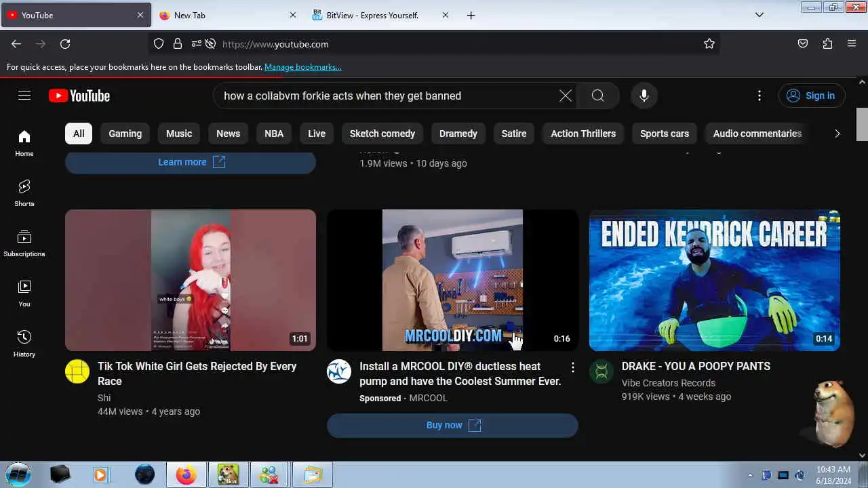Show hidden system tray icons
The height and width of the screenshot is (488, 868).
(750, 475)
